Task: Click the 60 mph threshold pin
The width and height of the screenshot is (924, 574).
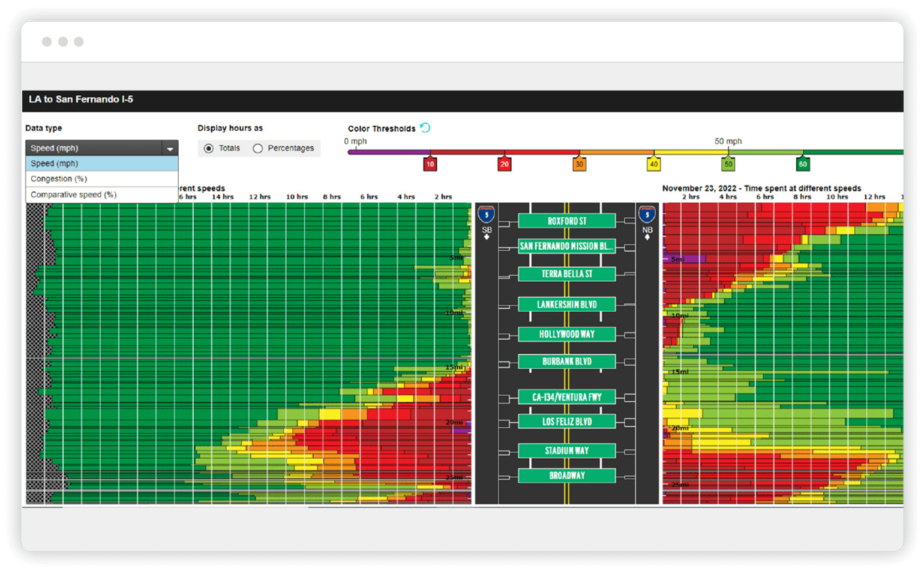Action: tap(803, 163)
